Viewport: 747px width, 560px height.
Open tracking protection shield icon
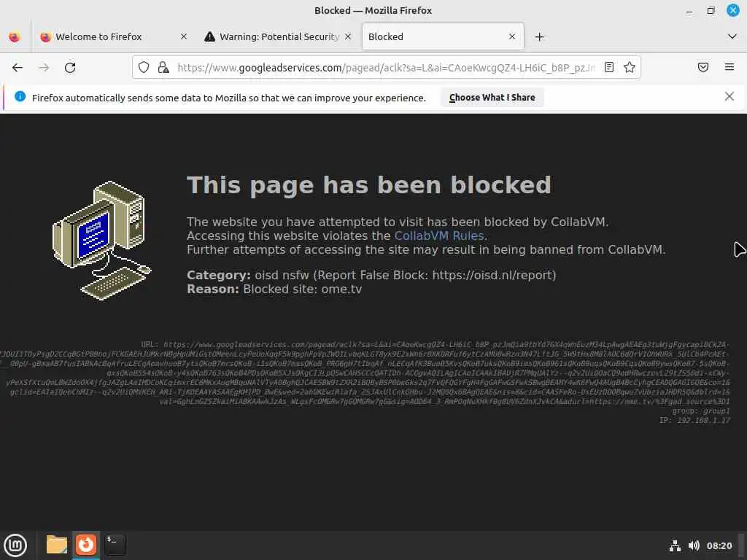point(144,67)
